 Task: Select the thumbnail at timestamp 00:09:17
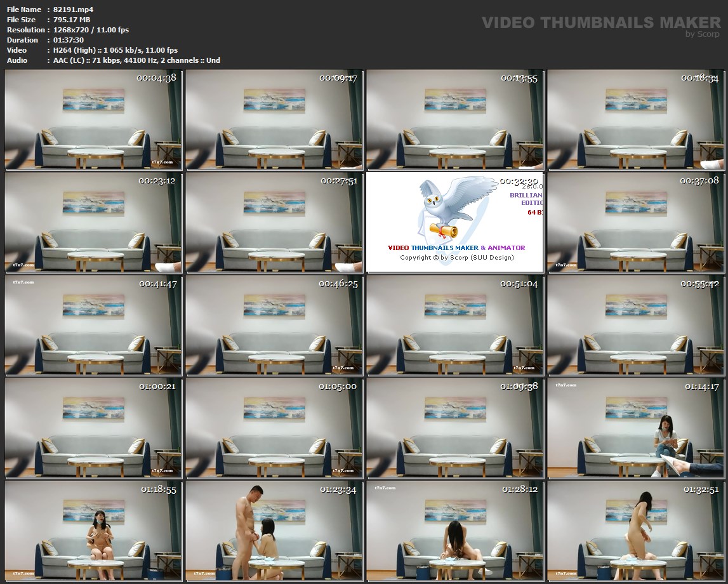pos(274,120)
